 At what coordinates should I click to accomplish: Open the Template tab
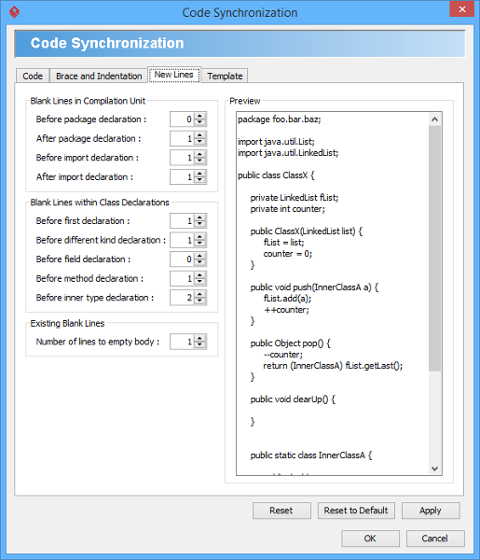click(225, 76)
